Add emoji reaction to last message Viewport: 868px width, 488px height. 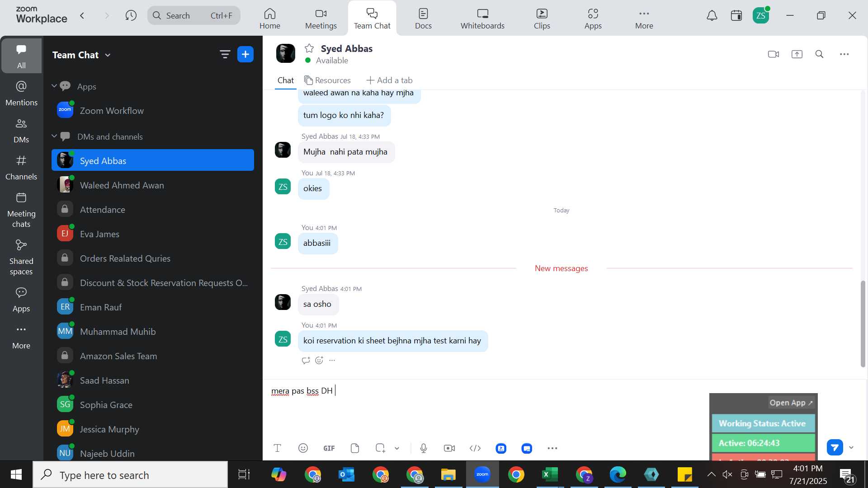[319, 360]
